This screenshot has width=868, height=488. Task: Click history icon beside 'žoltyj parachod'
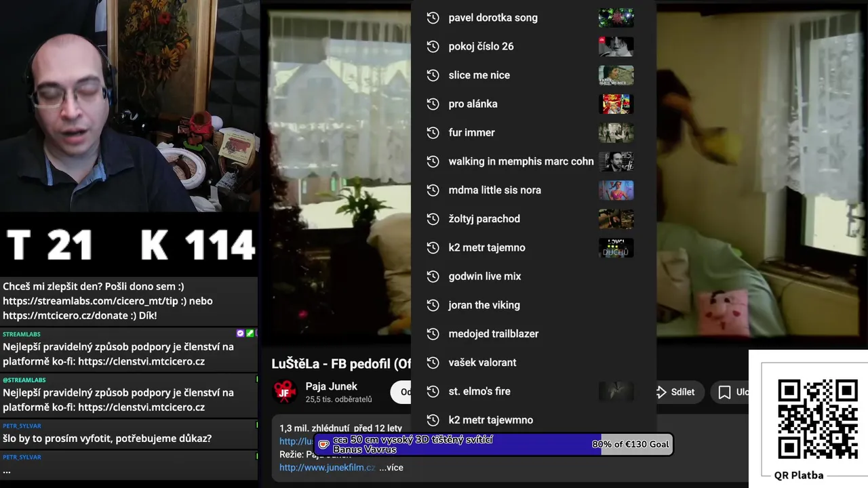click(x=433, y=219)
